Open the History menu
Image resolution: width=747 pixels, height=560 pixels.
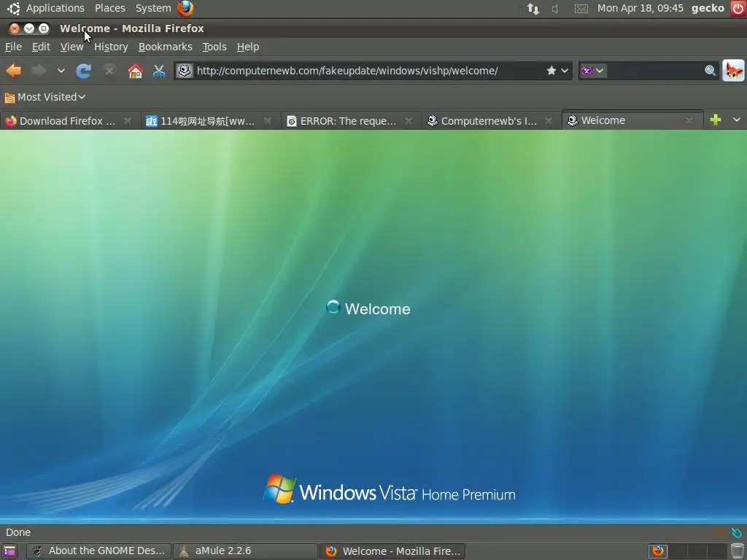[111, 47]
